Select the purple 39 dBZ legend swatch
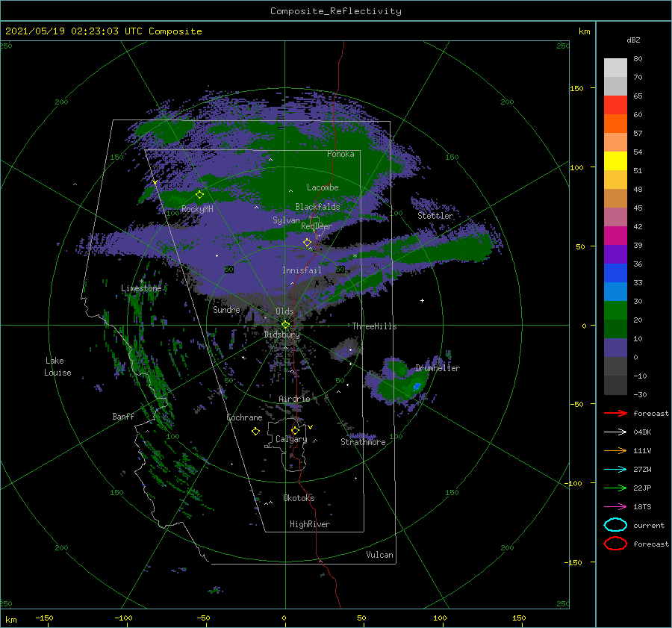This screenshot has height=628, width=672. coord(615,254)
